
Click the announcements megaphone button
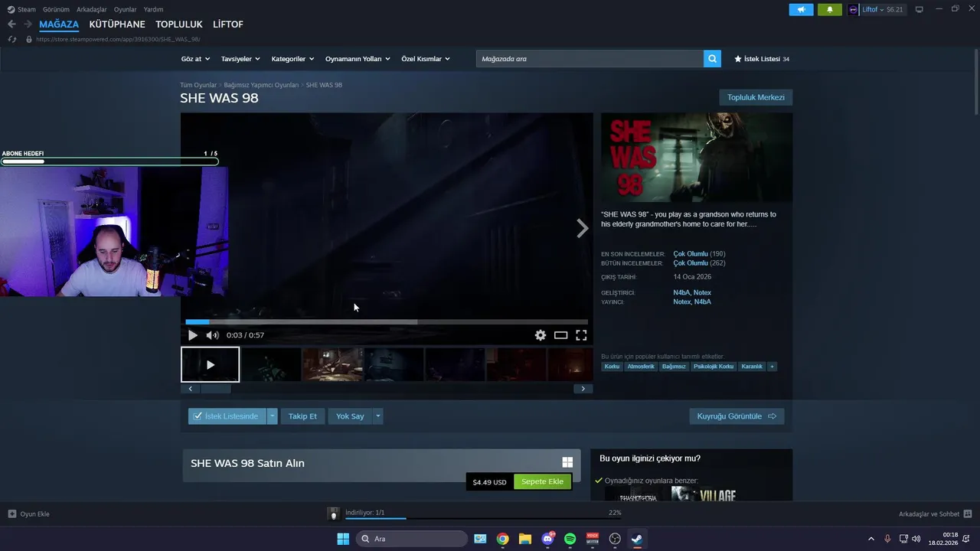click(x=801, y=10)
